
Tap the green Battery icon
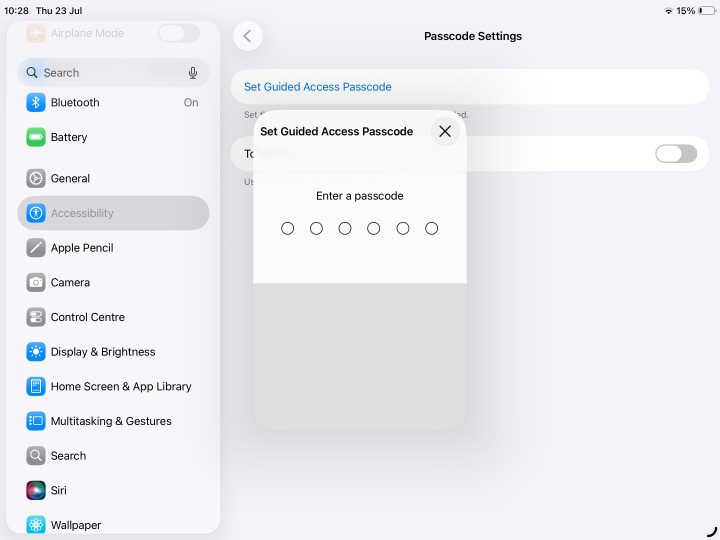[36, 137]
